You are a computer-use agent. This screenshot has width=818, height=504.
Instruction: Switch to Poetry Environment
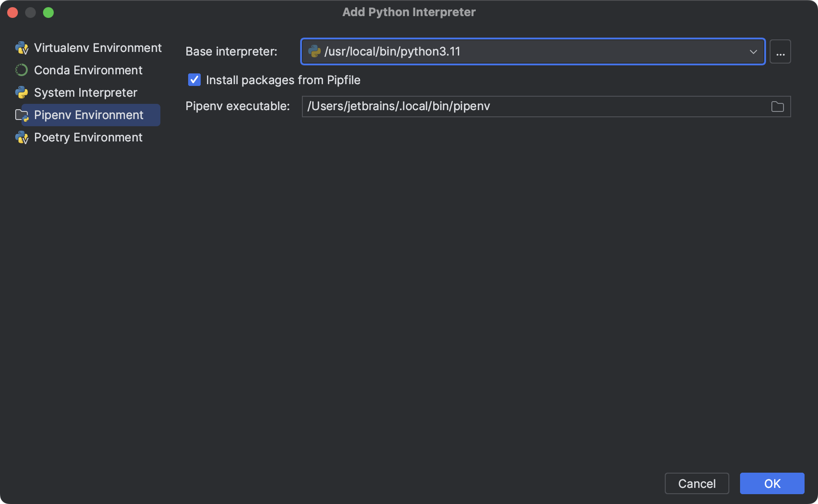(x=88, y=137)
